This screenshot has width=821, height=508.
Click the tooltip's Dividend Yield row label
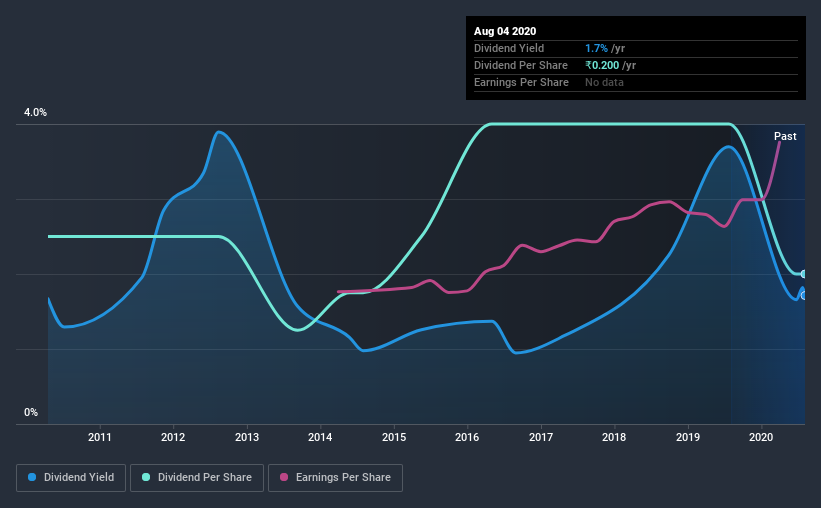[x=509, y=48]
